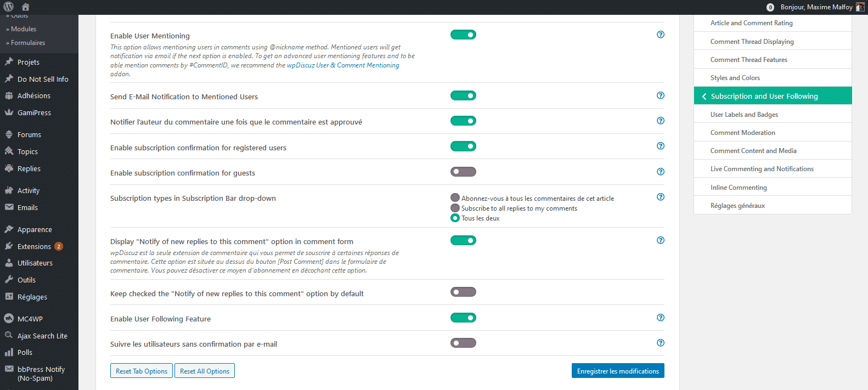Open help icon for Suivre les utilisateurs option
This screenshot has height=390, width=868.
661,343
